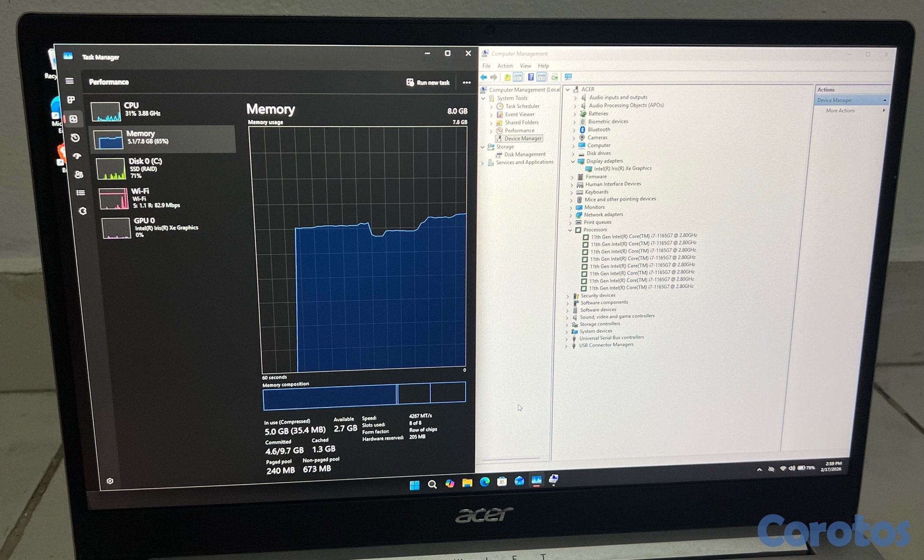Open Users page in Task Manager sidebar
Viewport: 924px width, 560px height.
[79, 175]
